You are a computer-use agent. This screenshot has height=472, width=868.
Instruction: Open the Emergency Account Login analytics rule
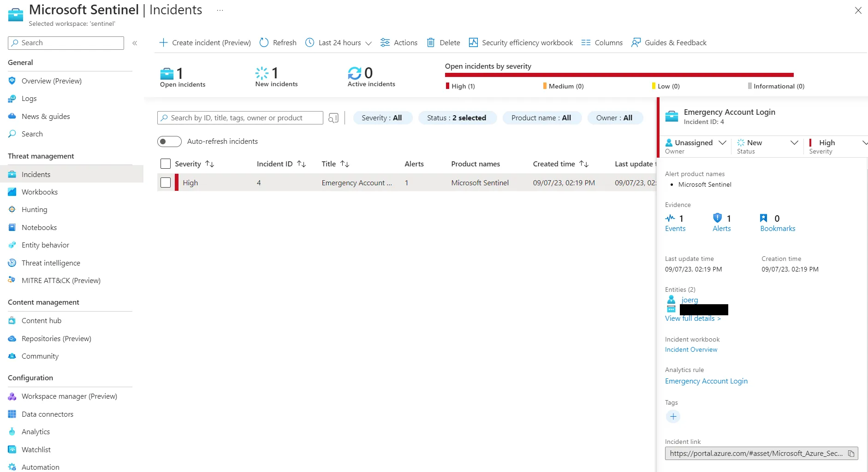[x=706, y=381]
